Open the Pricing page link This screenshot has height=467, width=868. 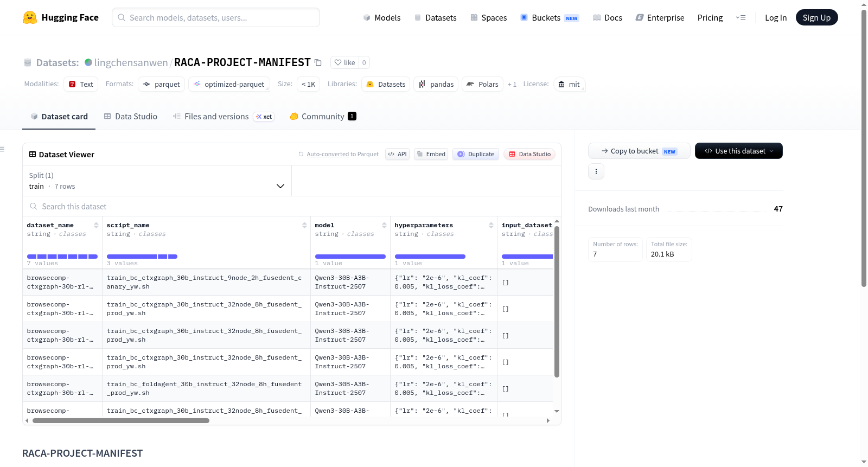pyautogui.click(x=710, y=18)
